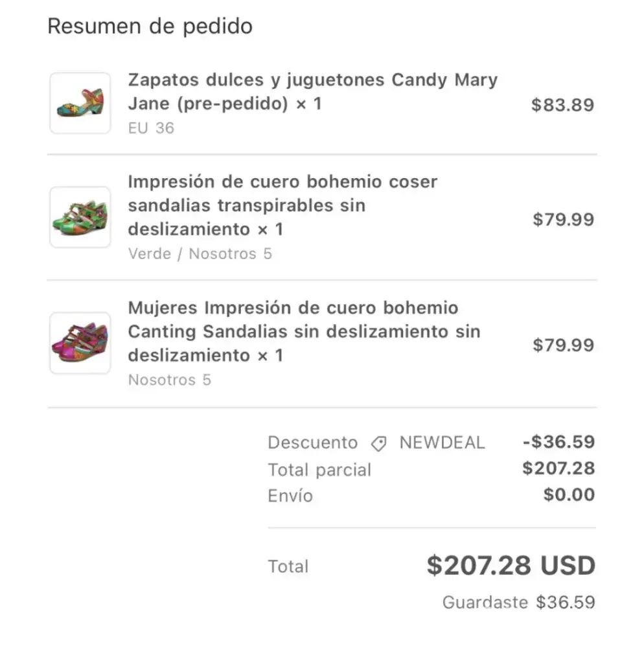Click the green bohemian sandals thumbnail
644x648 pixels.
click(80, 218)
